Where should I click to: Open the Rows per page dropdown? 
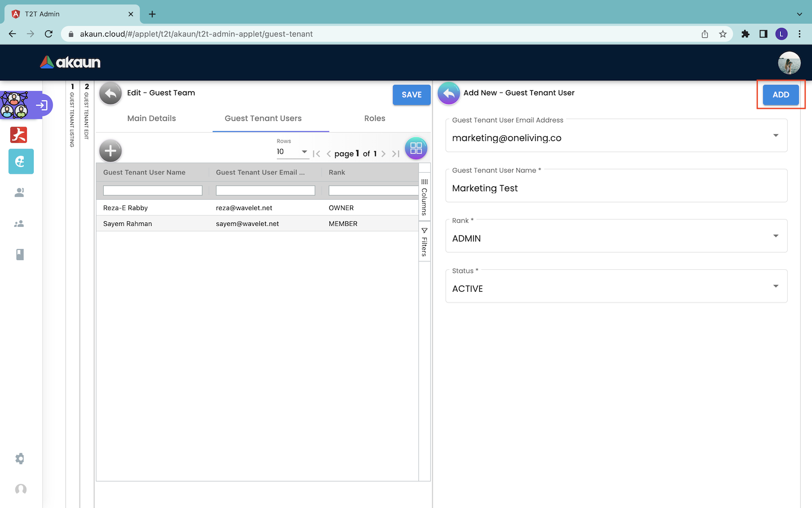pos(292,152)
